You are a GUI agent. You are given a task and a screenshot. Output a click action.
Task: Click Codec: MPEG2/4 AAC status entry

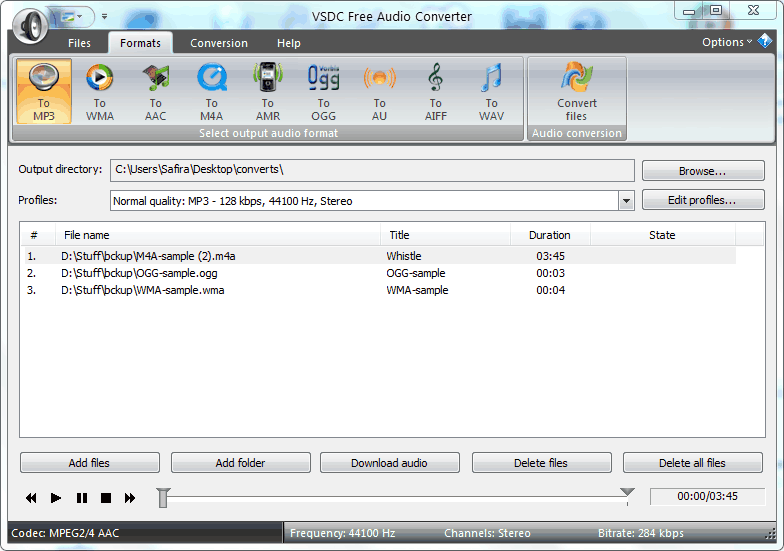(66, 533)
